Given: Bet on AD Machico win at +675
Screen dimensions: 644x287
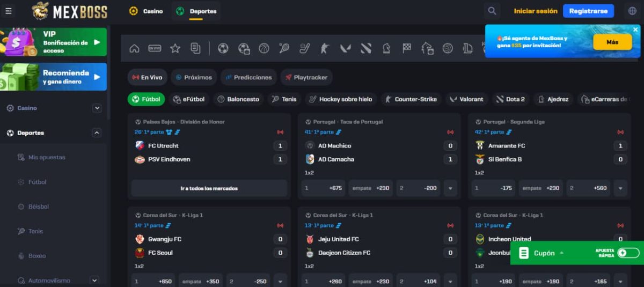Looking at the screenshot, I should [x=324, y=188].
